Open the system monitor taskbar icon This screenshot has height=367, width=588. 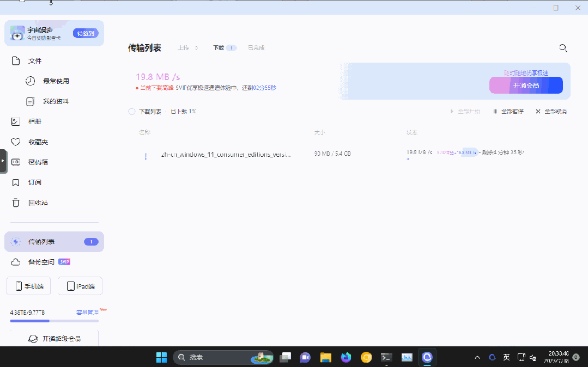tap(407, 357)
